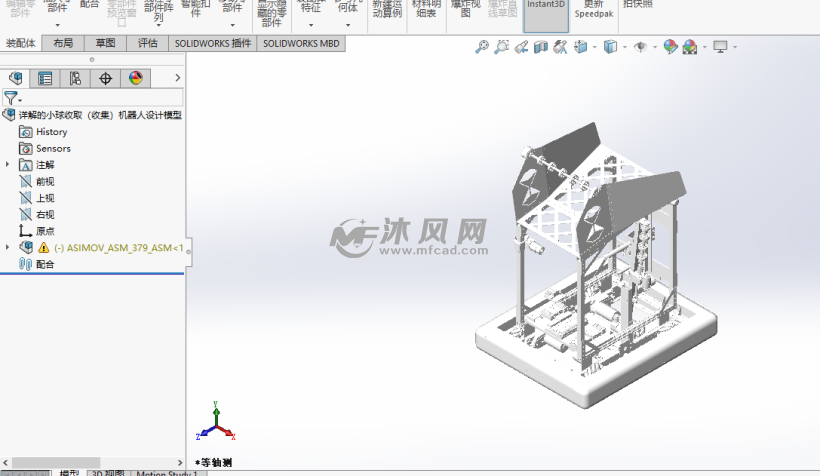Viewport: 820px width, 476px height.
Task: Select the 右视 right plane
Action: 45,215
